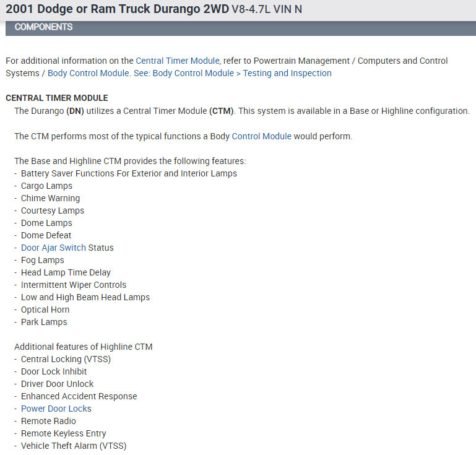476x455 pixels.
Task: Click the Driver Door Unlock item
Action: tap(57, 384)
